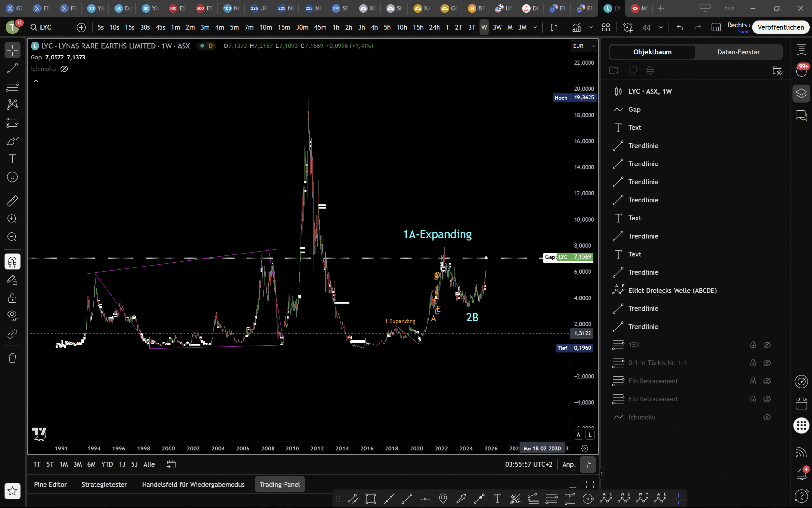
Task: Open the Pine Editor tab
Action: [50, 484]
